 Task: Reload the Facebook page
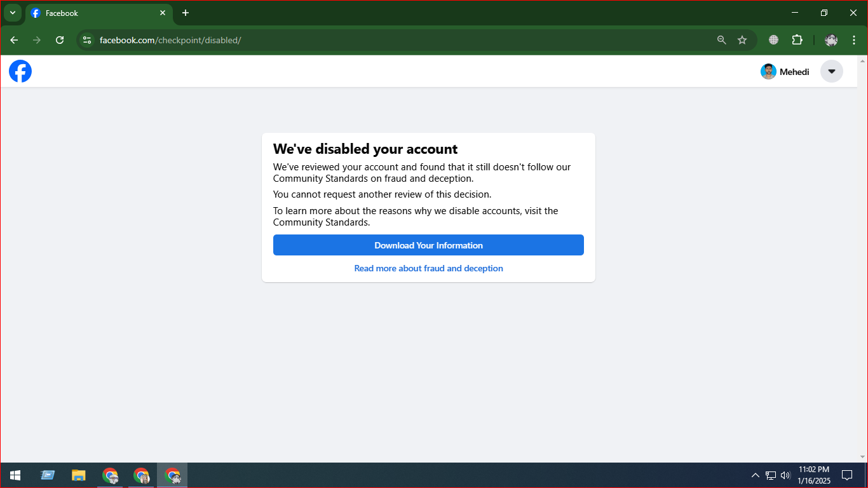[x=60, y=40]
